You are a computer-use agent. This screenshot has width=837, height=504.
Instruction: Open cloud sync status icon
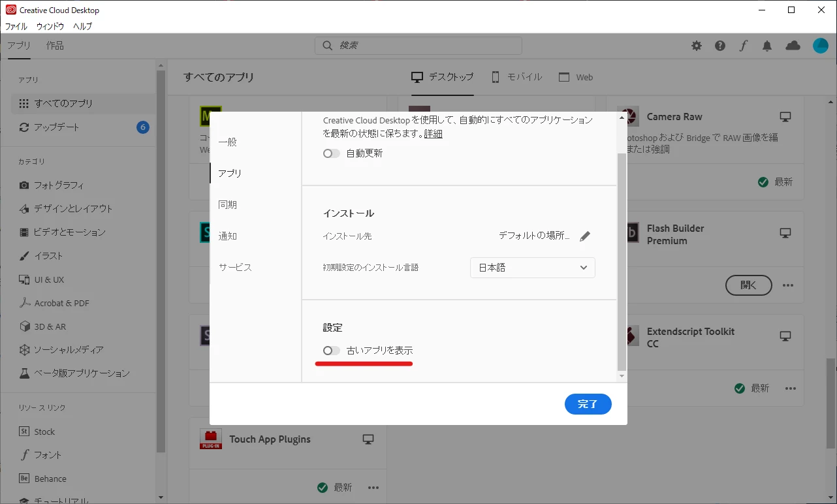[793, 46]
